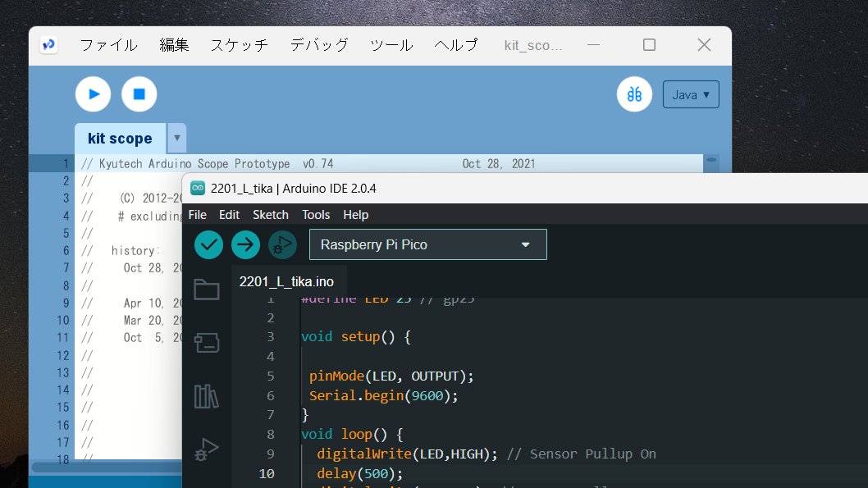Open the Boards Manager sidebar icon

[207, 343]
